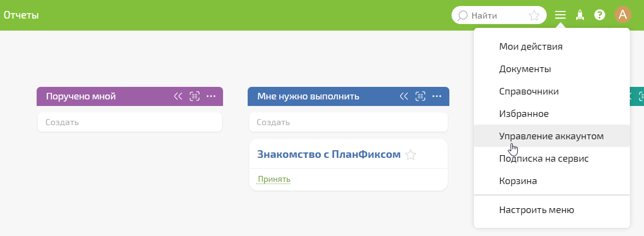Star the Знакомство с ПланФиксом task
644x236 pixels.
click(x=411, y=155)
